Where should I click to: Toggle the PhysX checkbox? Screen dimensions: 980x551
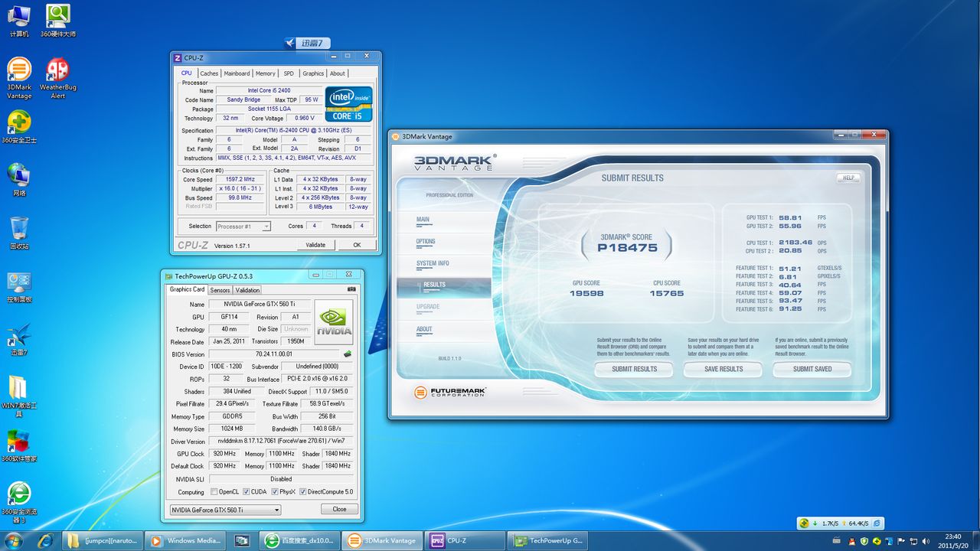click(x=274, y=492)
